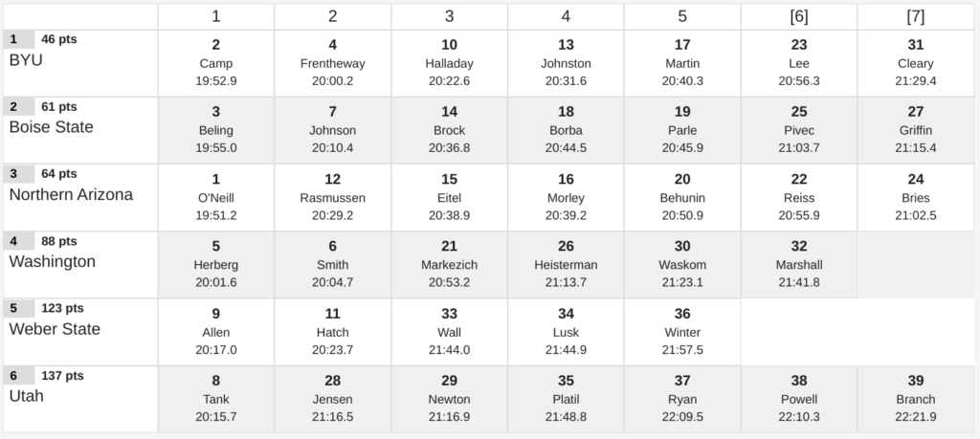Click Allen's 20:17.0 Weber State cell
Image resolution: width=980 pixels, height=439 pixels.
pyautogui.click(x=216, y=332)
